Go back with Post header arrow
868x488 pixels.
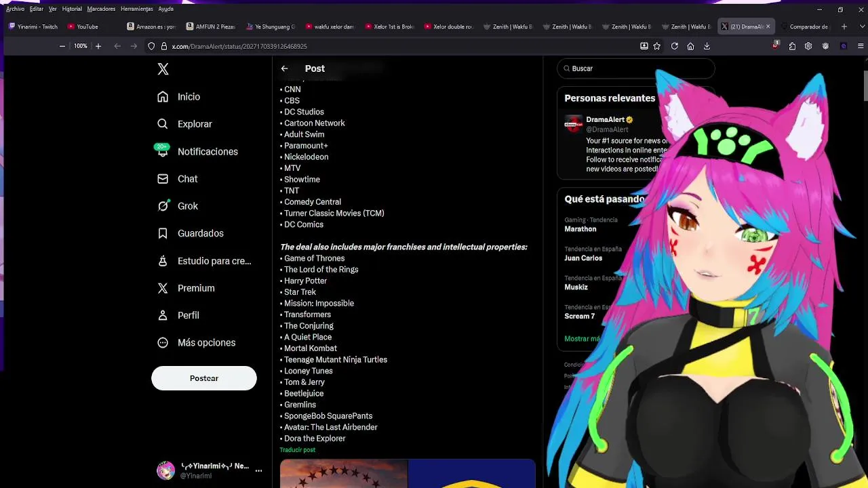pos(285,68)
